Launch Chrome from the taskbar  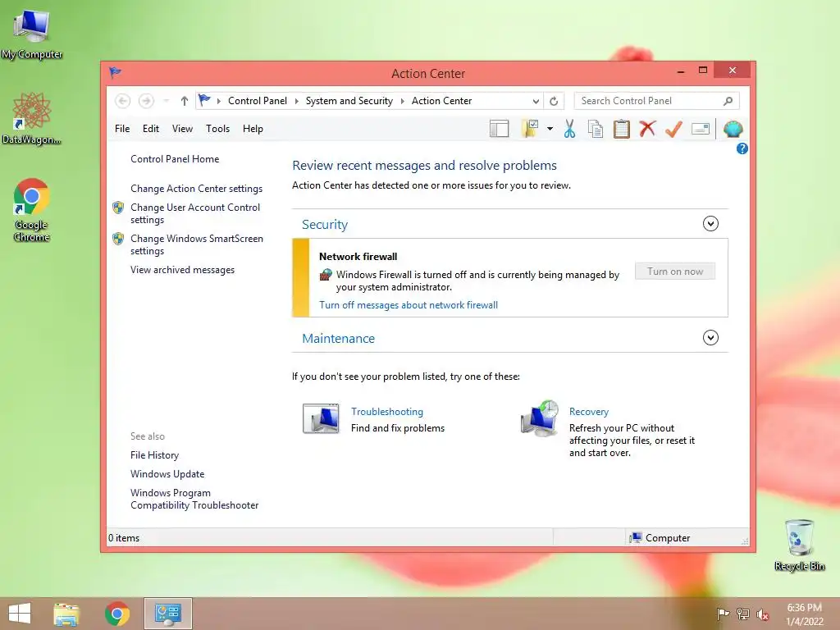coord(116,614)
